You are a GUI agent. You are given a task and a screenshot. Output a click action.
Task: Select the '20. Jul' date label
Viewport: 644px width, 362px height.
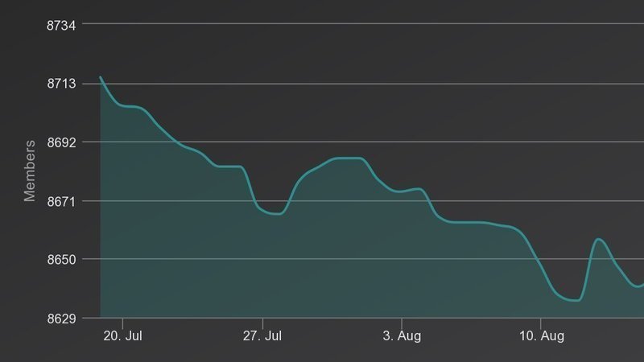click(x=123, y=336)
